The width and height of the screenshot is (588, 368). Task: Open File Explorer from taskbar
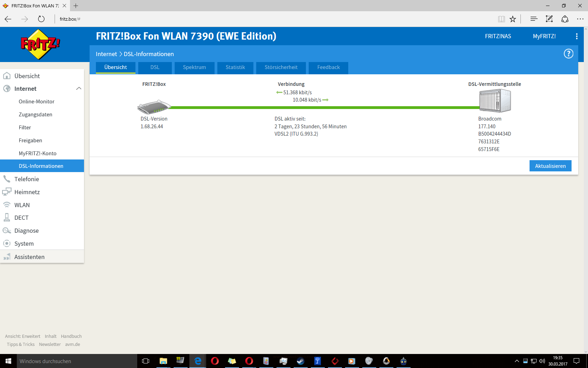coord(163,361)
